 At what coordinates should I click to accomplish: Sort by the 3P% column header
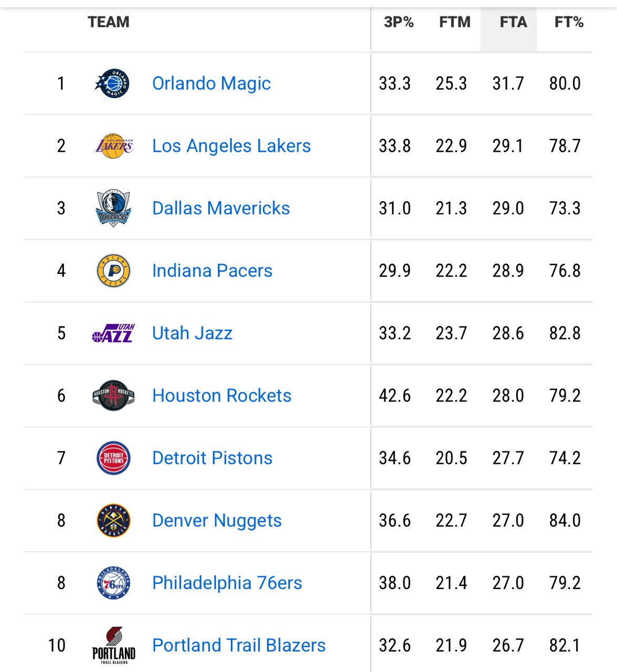(x=399, y=22)
